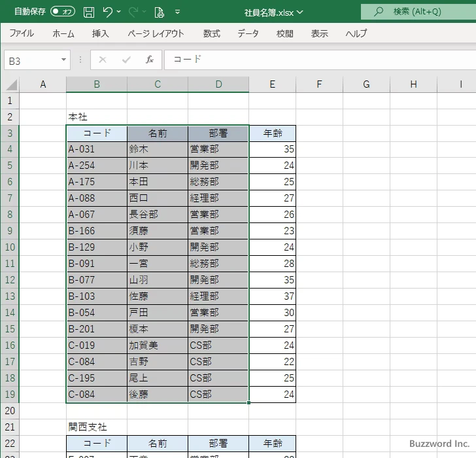476x458 pixels.
Task: Click cell A-031
Action: coord(97,149)
